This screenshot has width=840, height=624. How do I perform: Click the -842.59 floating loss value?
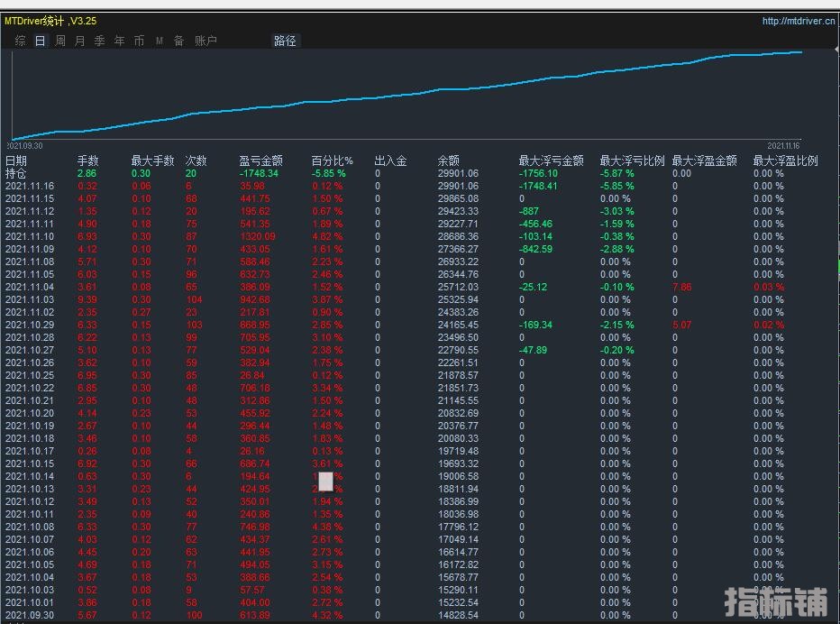pyautogui.click(x=535, y=249)
